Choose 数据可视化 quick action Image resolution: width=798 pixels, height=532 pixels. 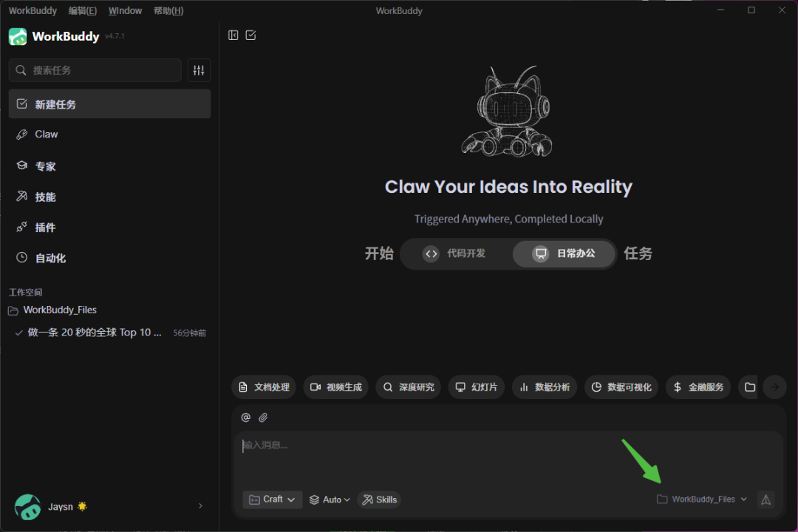pyautogui.click(x=621, y=387)
